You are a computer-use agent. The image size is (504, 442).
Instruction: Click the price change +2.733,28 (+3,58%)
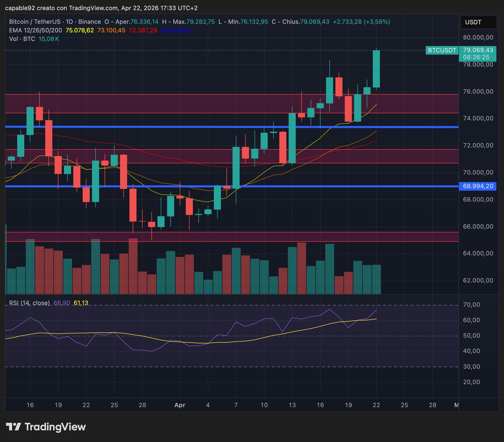361,22
